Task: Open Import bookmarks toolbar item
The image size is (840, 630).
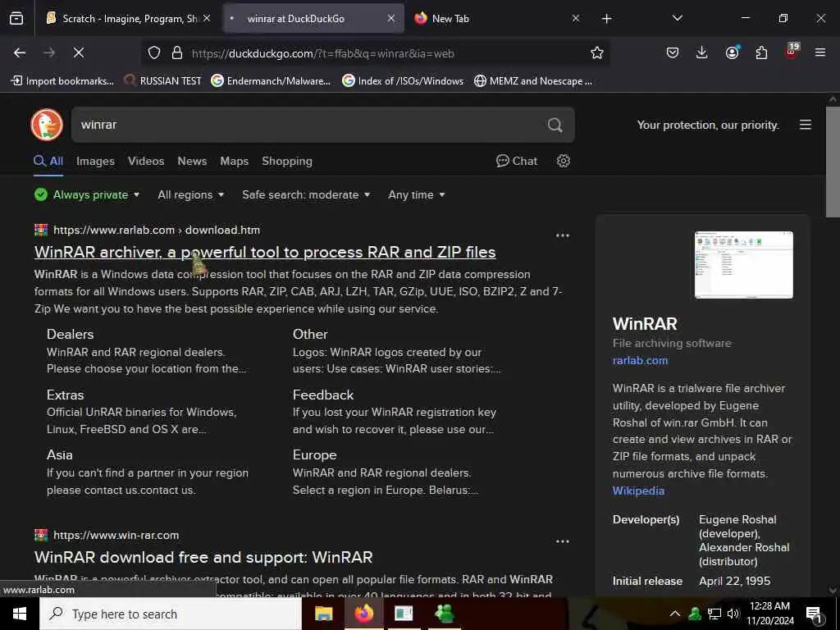Action: coord(62,81)
